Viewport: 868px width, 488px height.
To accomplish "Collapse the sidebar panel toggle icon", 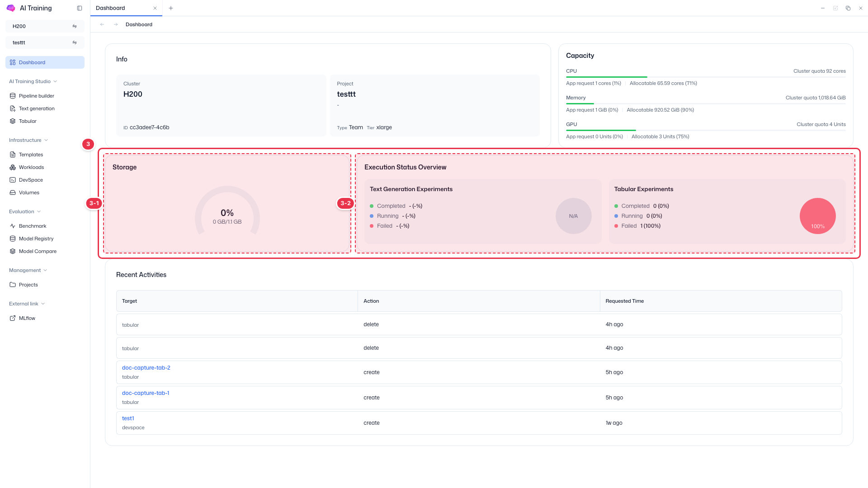I will pos(80,8).
